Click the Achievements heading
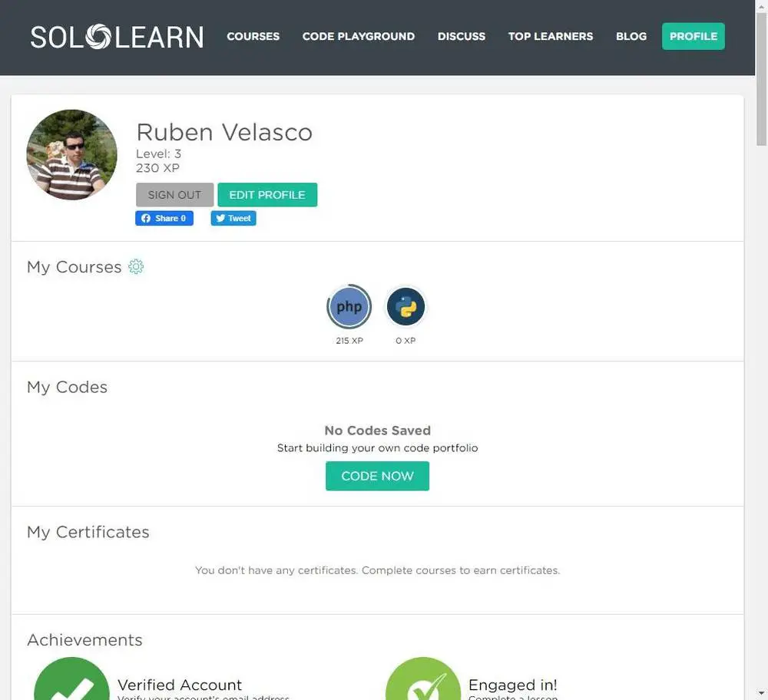This screenshot has height=700, width=768. pos(84,640)
